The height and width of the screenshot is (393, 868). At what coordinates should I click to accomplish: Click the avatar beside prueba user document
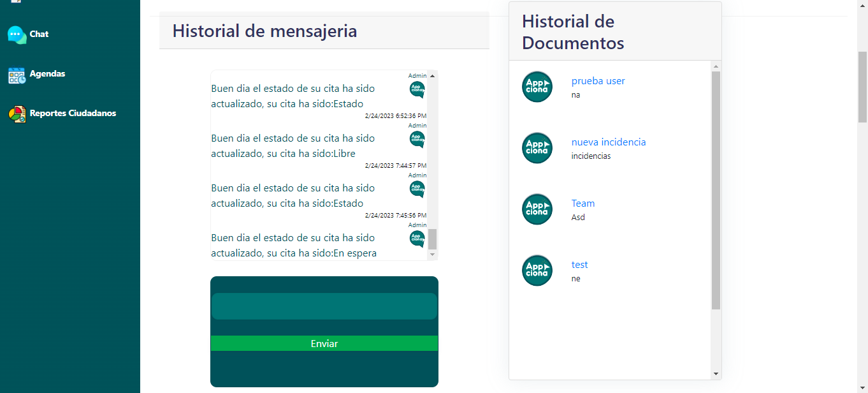[x=537, y=87]
